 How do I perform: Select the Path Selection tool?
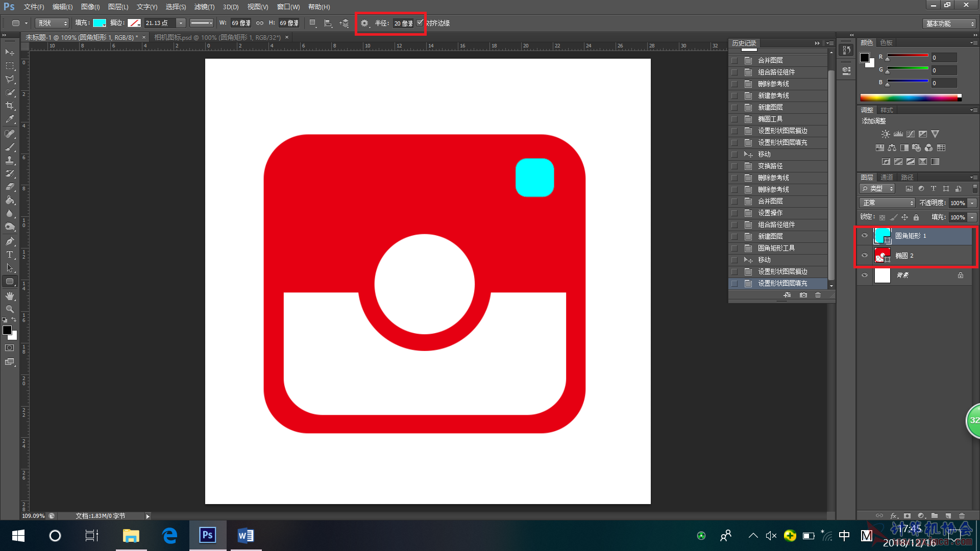click(10, 268)
